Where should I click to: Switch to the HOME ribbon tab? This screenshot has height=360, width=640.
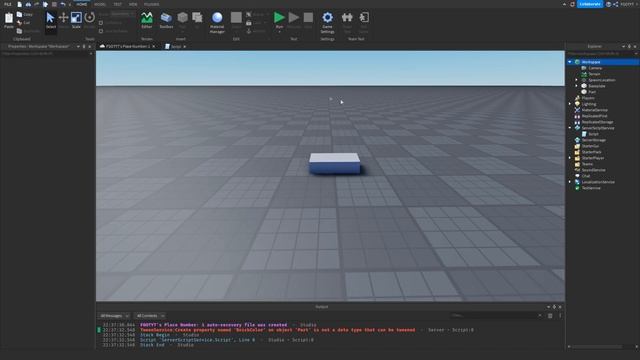tap(82, 4)
